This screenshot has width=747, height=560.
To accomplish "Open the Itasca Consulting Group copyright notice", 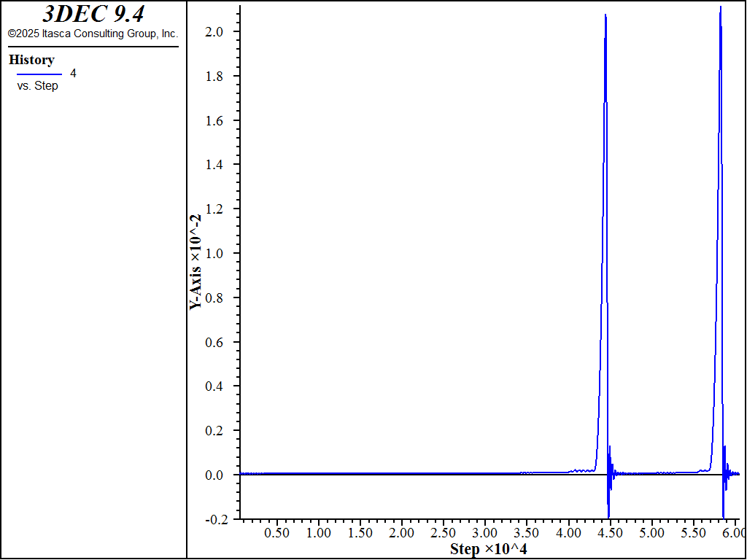I will 93,34.
